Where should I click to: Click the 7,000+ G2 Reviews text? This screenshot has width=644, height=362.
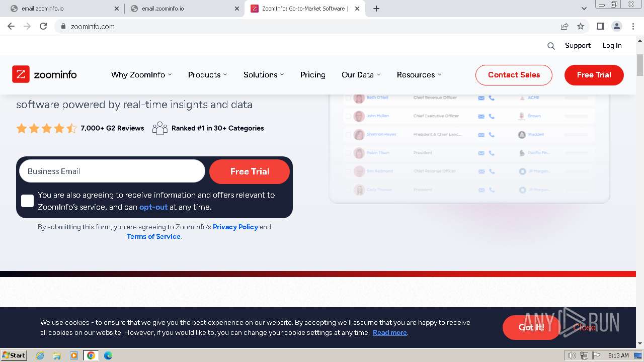pos(112,128)
